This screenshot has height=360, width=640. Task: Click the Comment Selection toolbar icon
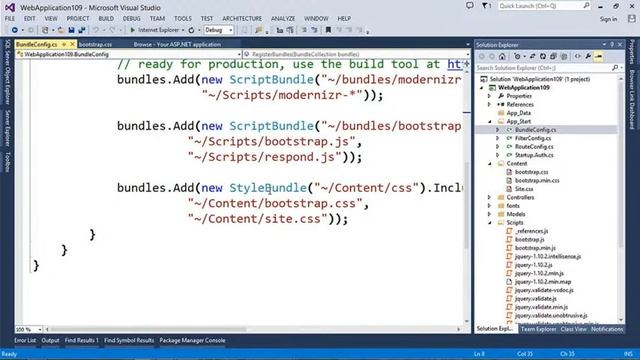tap(304, 30)
